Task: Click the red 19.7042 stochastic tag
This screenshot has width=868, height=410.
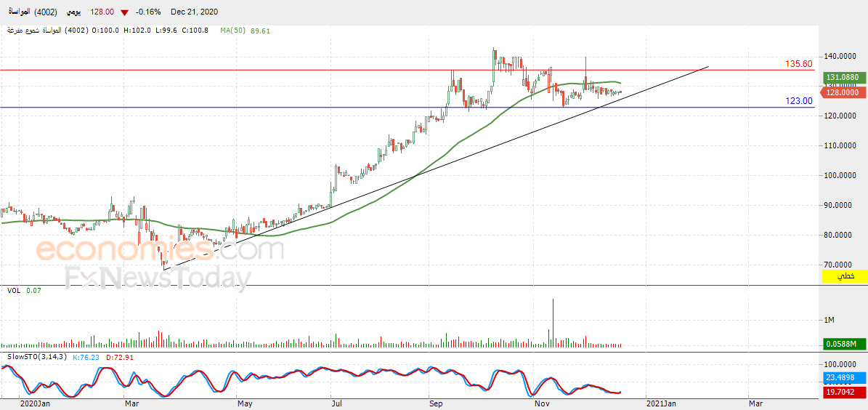Action: click(841, 393)
